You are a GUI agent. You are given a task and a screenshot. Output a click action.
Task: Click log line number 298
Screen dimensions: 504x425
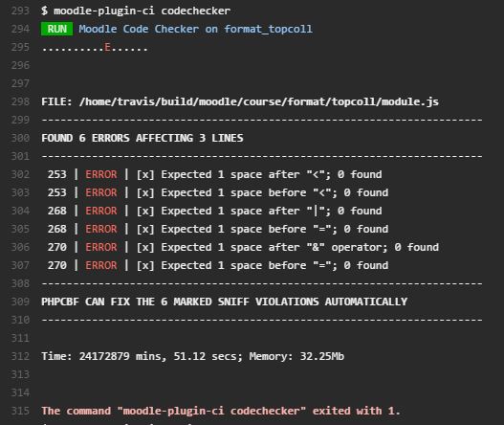pyautogui.click(x=20, y=102)
